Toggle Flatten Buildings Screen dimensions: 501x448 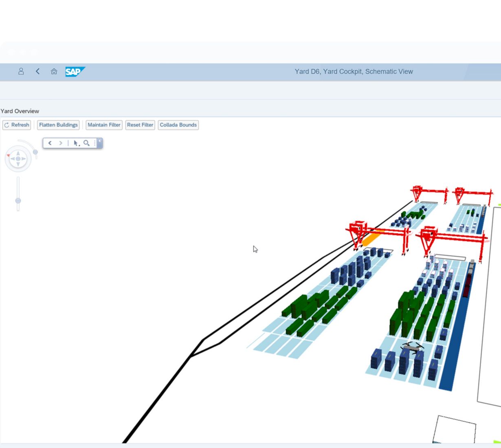[58, 125]
